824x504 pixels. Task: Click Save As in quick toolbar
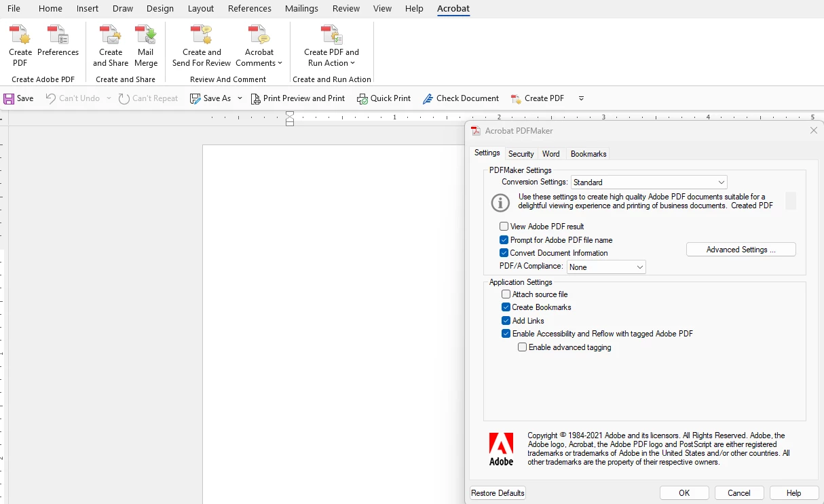[210, 98]
